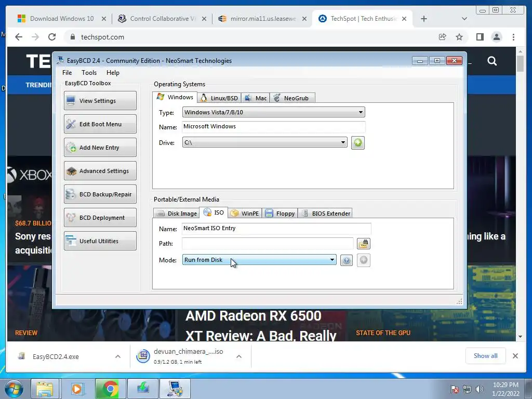Close the TechSpot browser tab

[404, 19]
